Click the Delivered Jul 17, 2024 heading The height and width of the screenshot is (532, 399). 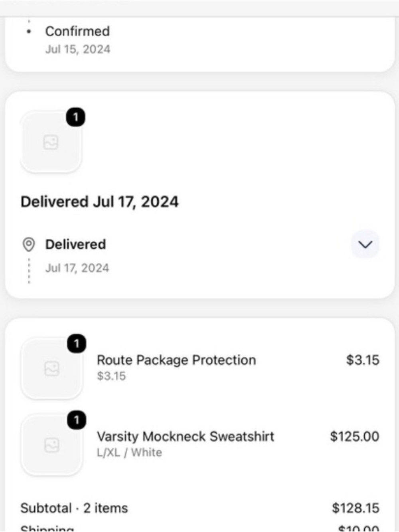[x=100, y=202]
